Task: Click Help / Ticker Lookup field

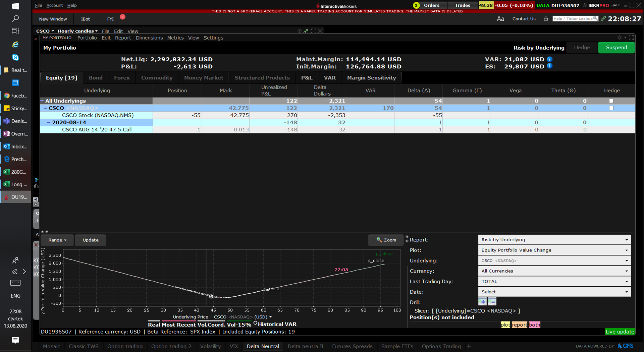Action: (x=575, y=19)
